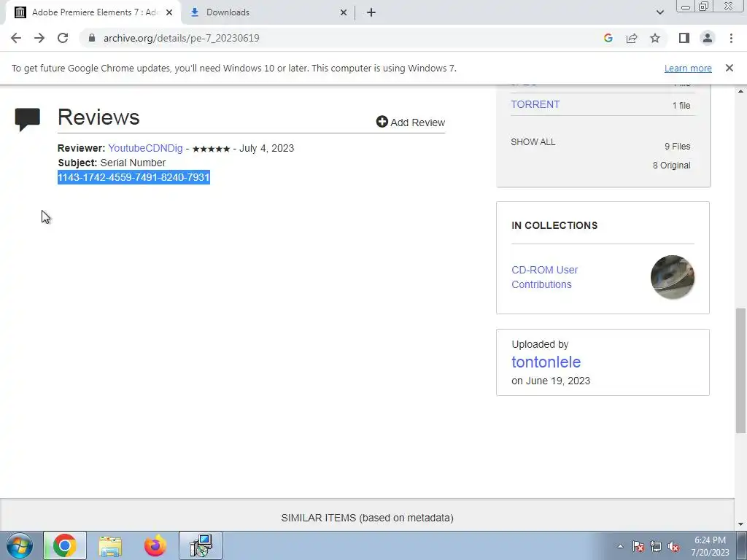Image resolution: width=747 pixels, height=560 pixels.
Task: Click the IN COLLECTIONS heading
Action: 554,225
